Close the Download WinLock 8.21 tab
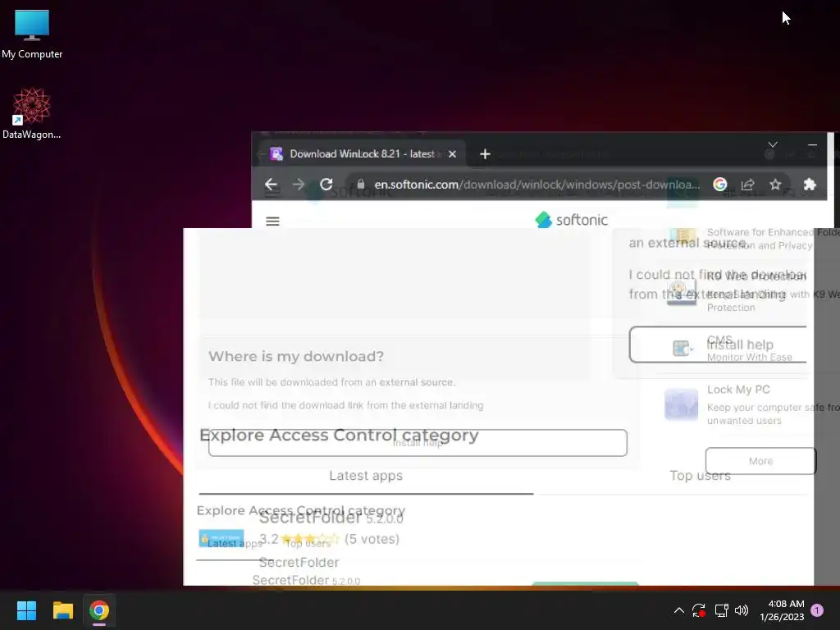The width and height of the screenshot is (840, 630). point(452,154)
